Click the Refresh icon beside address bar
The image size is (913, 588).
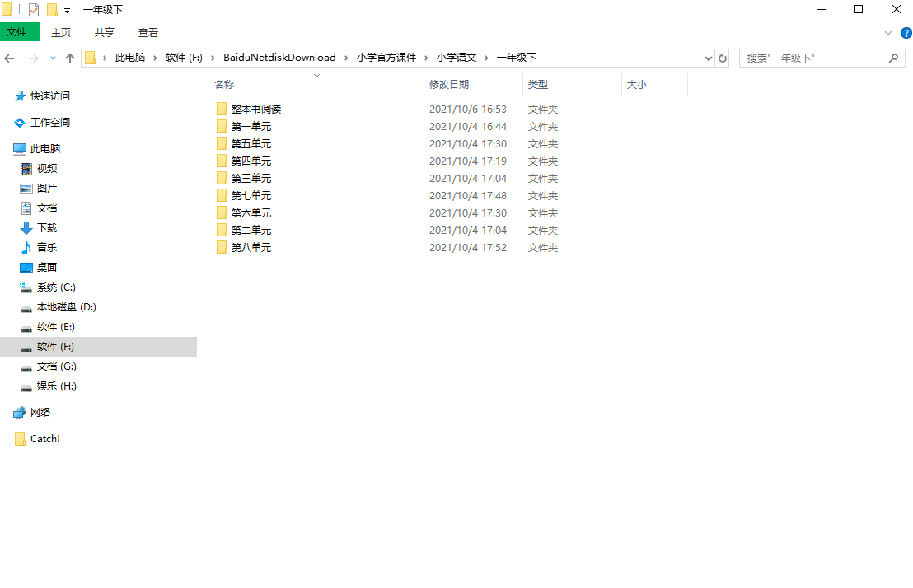pyautogui.click(x=723, y=58)
